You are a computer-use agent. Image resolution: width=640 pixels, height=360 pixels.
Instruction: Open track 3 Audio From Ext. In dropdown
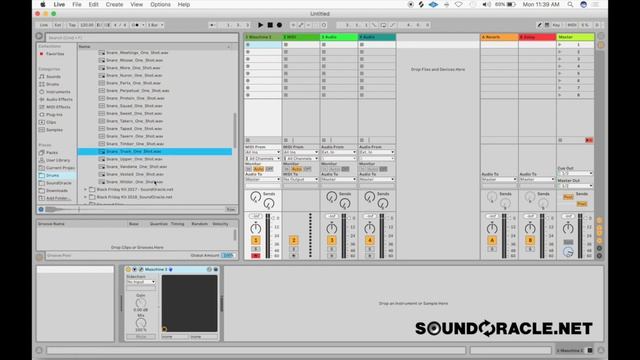tap(338, 152)
